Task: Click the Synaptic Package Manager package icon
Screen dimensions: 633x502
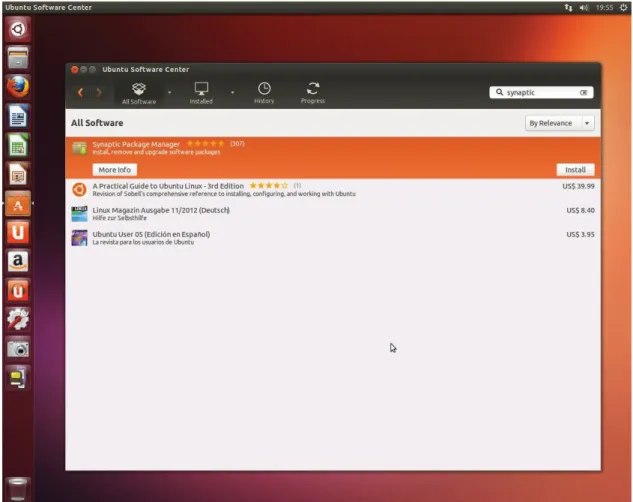Action: pyautogui.click(x=80, y=148)
